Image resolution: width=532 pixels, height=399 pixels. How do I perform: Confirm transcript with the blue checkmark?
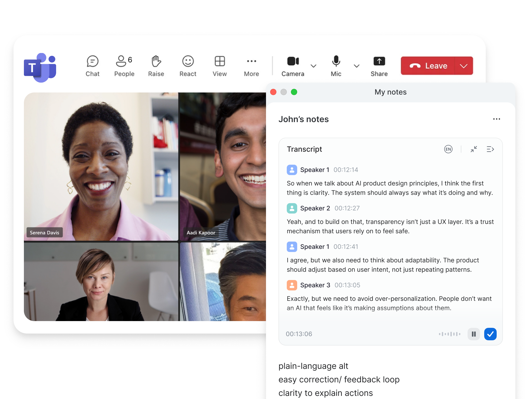490,334
